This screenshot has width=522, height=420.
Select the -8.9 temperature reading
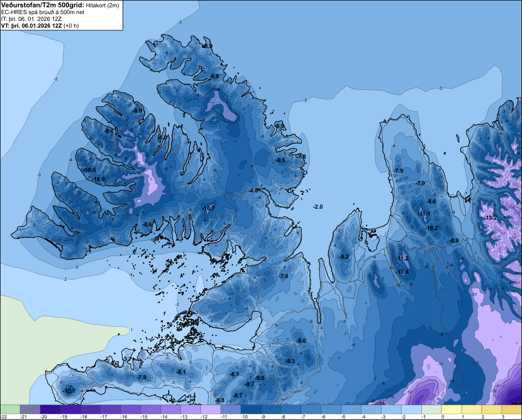[x=137, y=111]
